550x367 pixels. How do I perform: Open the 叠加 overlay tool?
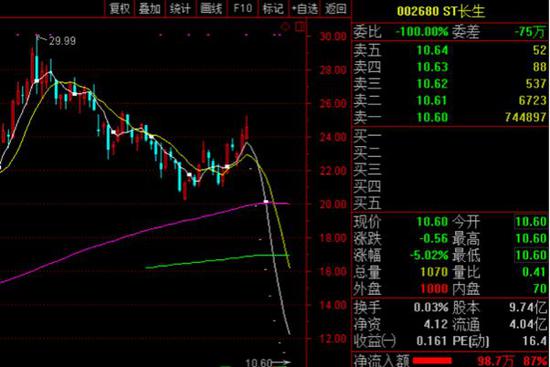pos(149,8)
